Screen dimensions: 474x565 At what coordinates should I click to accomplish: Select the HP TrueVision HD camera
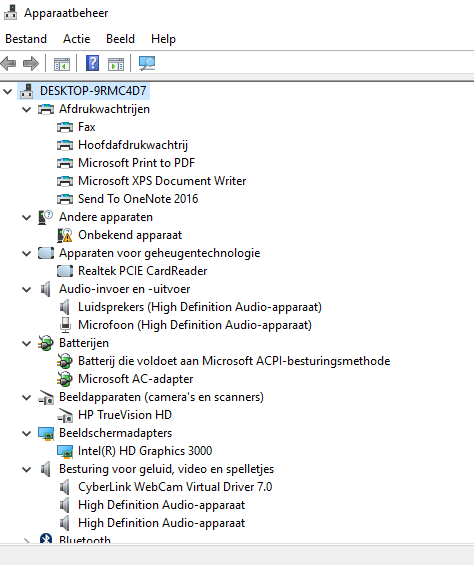point(125,415)
